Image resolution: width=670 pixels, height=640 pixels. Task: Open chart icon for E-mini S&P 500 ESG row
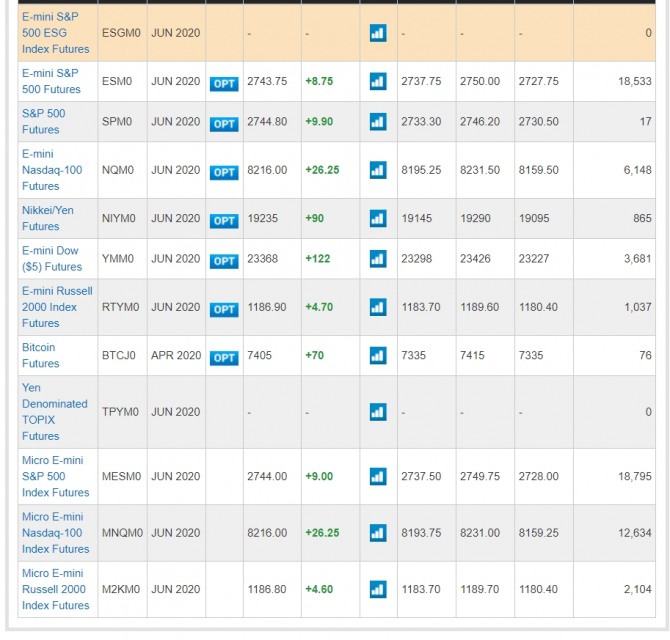click(x=377, y=33)
